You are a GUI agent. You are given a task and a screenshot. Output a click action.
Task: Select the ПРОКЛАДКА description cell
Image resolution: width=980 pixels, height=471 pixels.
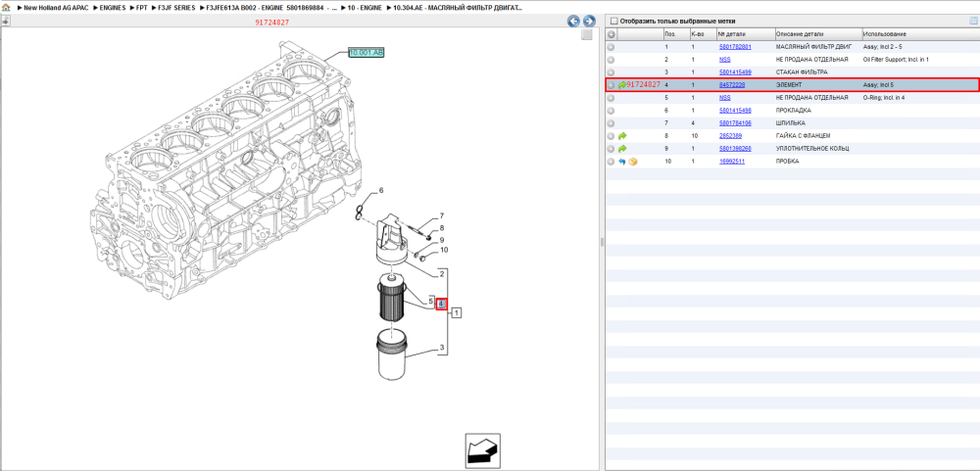(x=793, y=111)
